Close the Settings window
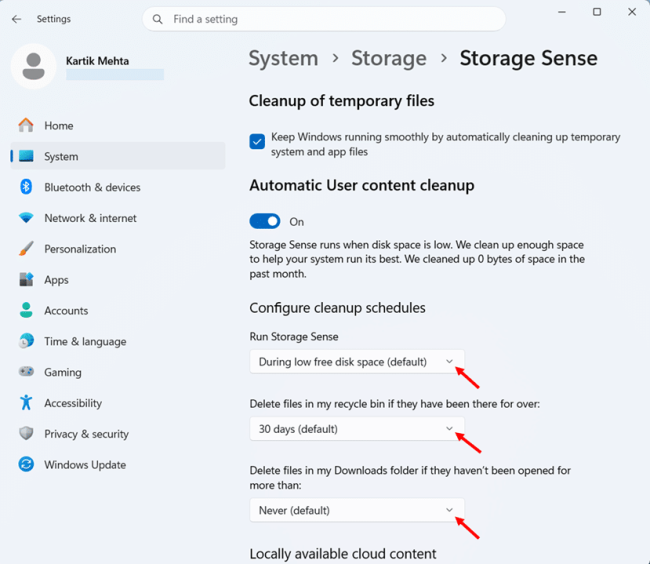 [x=632, y=12]
